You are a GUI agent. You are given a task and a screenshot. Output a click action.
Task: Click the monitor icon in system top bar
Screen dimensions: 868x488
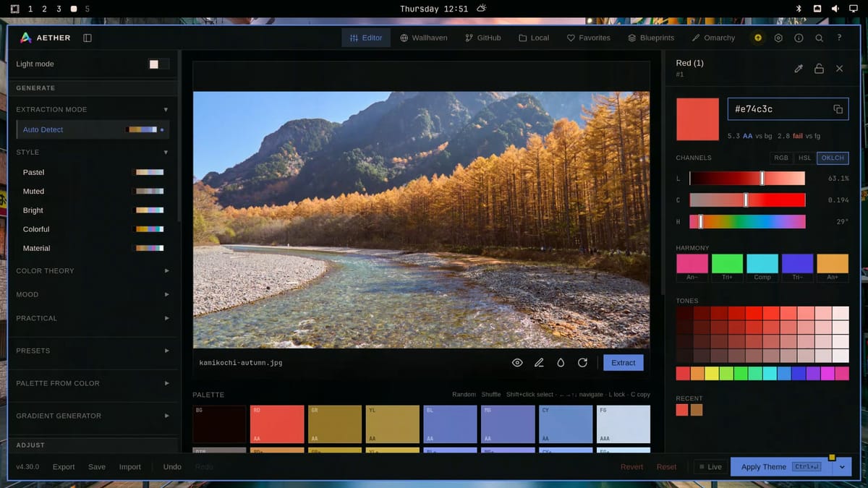point(852,9)
